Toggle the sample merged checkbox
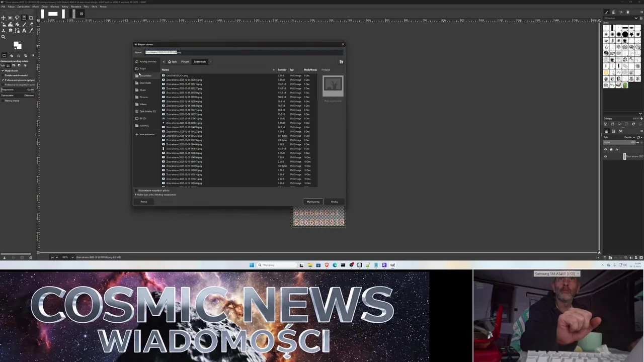 [3, 84]
